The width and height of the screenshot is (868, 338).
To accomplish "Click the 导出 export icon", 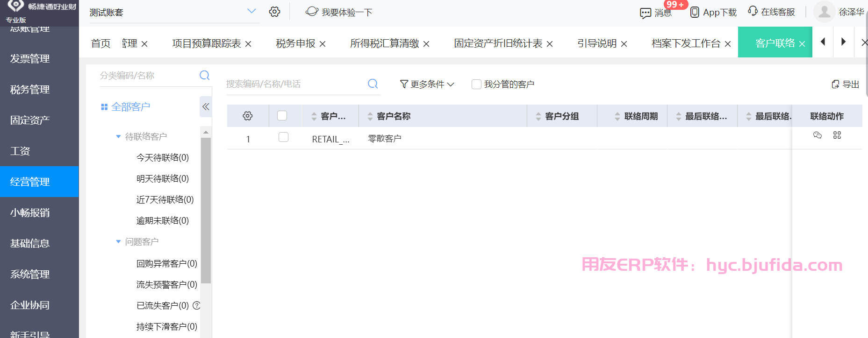I will (x=835, y=84).
